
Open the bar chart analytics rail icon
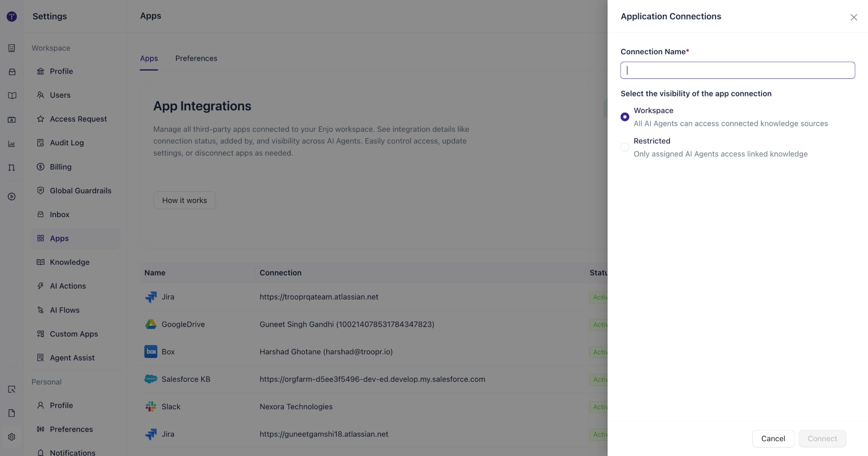click(12, 144)
